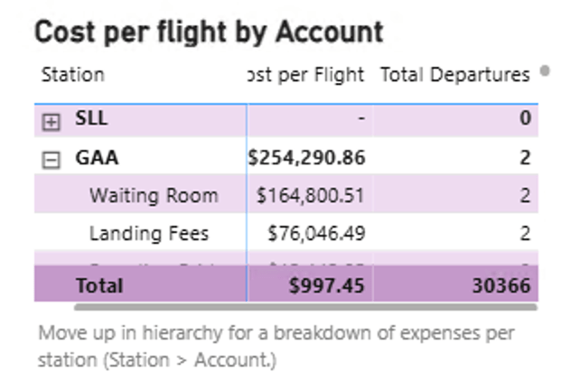The image size is (571, 392).
Task: Click the Landing Fees cost $76,046.49
Action: pyautogui.click(x=316, y=234)
